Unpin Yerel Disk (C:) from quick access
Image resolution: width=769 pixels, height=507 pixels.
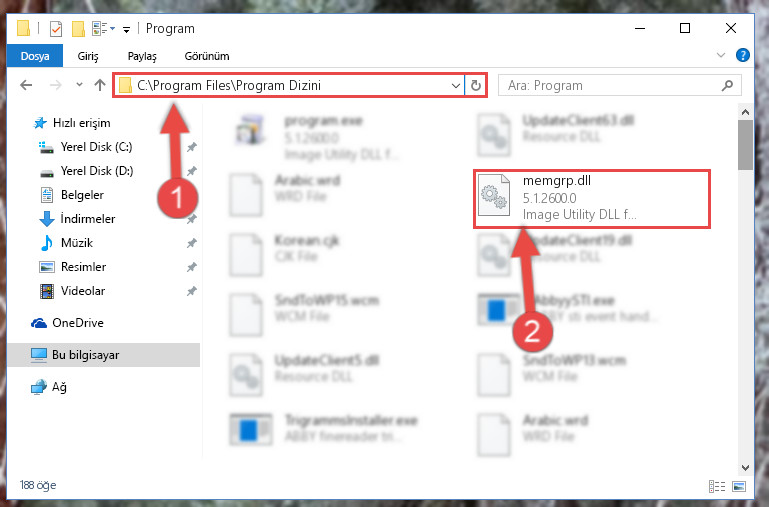tap(192, 147)
